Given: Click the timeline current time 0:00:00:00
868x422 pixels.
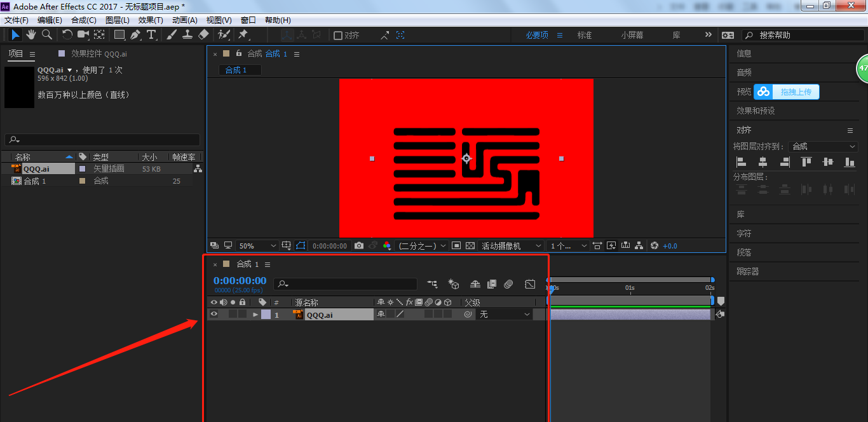Looking at the screenshot, I should coord(240,280).
